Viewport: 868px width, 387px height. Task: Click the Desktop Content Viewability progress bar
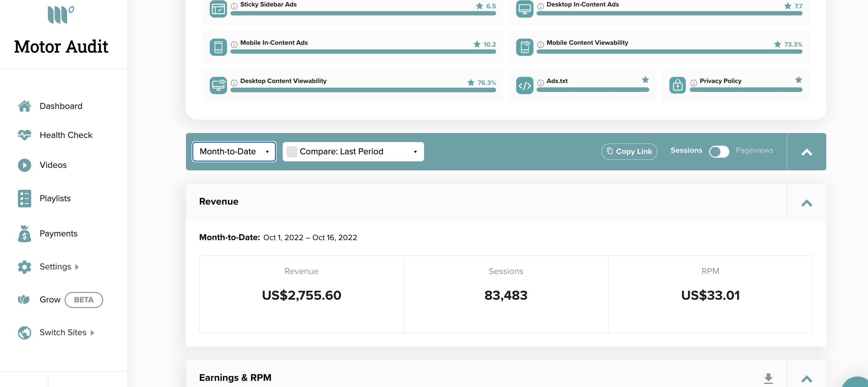(363, 90)
